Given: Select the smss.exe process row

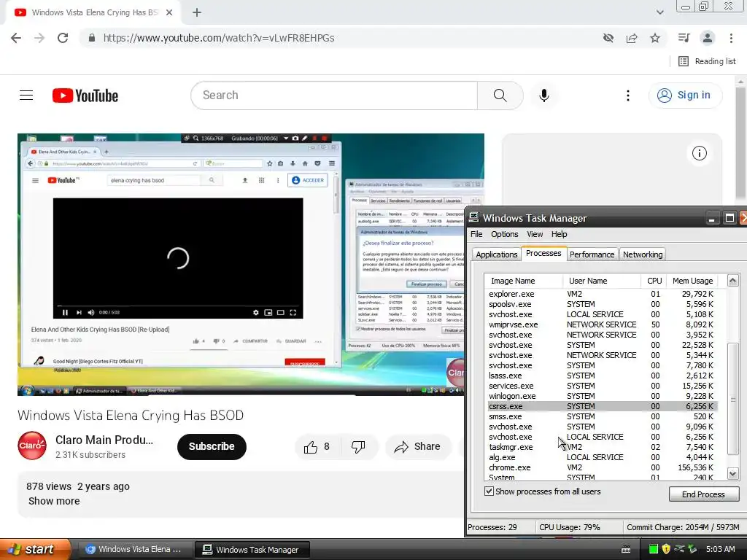Looking at the screenshot, I should pos(601,416).
